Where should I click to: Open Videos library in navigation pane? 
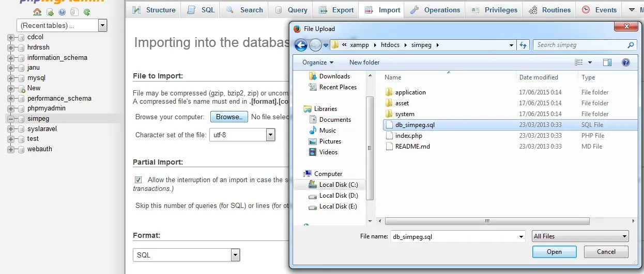[x=328, y=152]
